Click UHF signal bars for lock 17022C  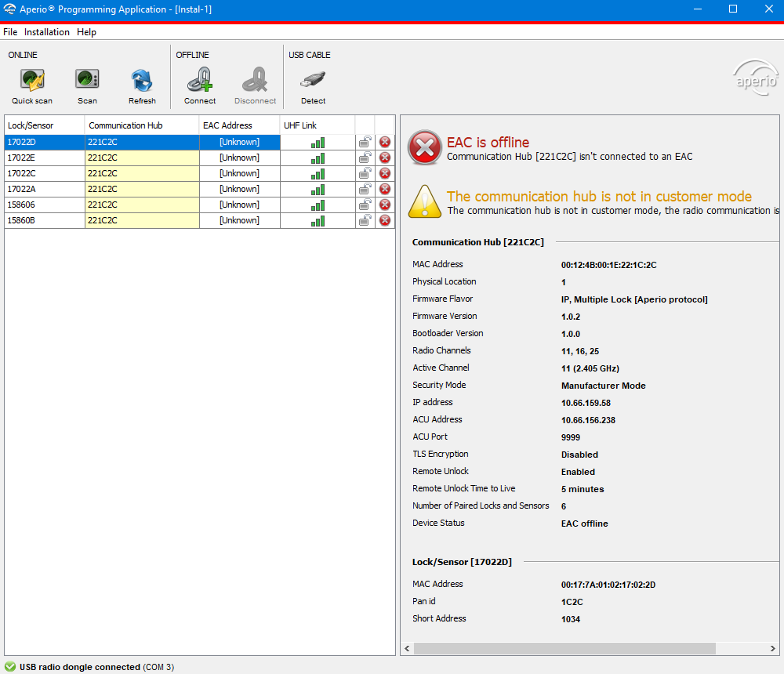coord(318,173)
